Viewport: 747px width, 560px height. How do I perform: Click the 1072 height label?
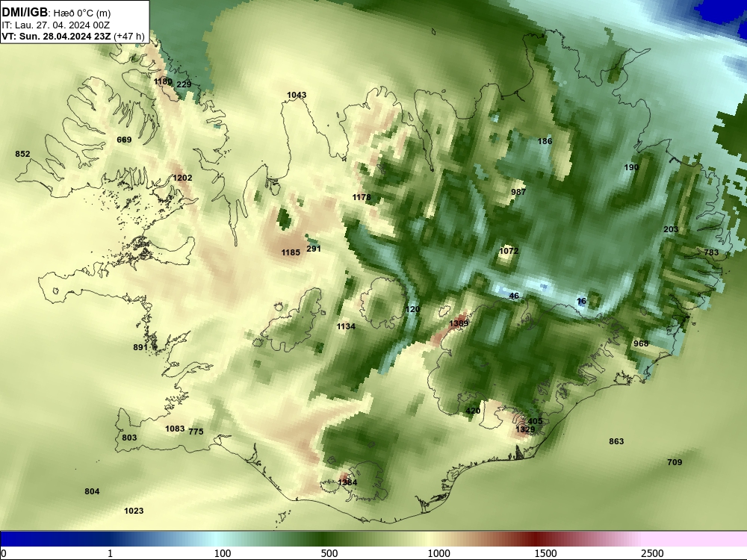coord(509,251)
